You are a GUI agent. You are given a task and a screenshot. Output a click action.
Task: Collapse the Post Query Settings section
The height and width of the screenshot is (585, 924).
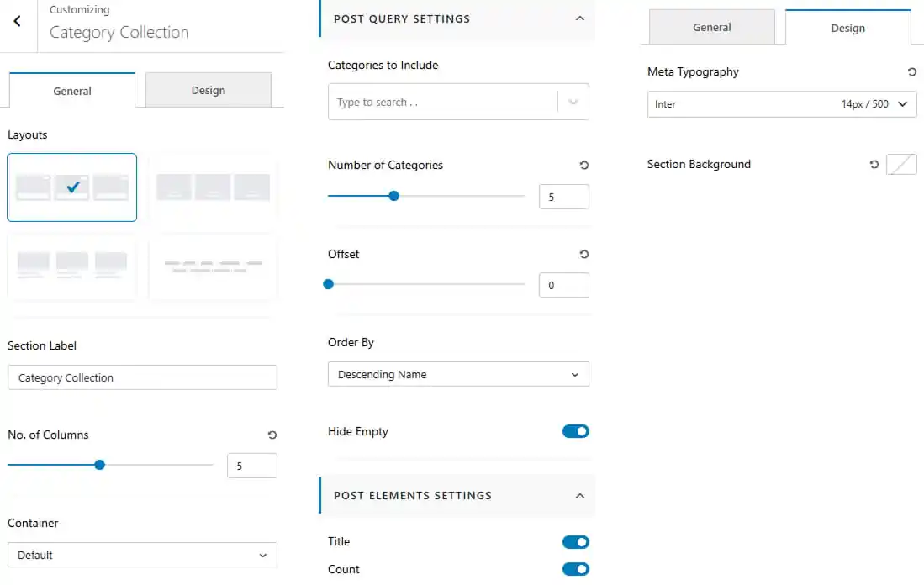580,18
